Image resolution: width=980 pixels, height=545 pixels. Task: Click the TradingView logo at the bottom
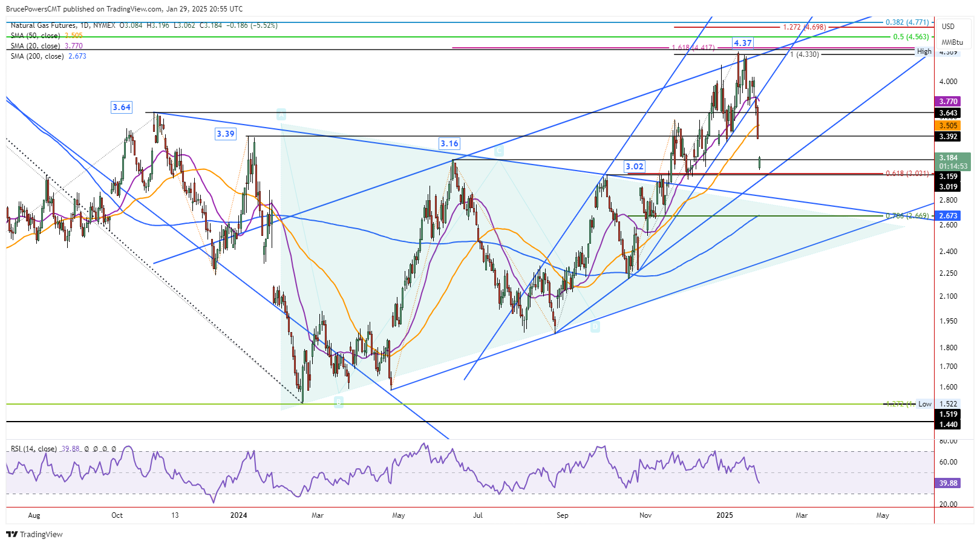point(34,534)
